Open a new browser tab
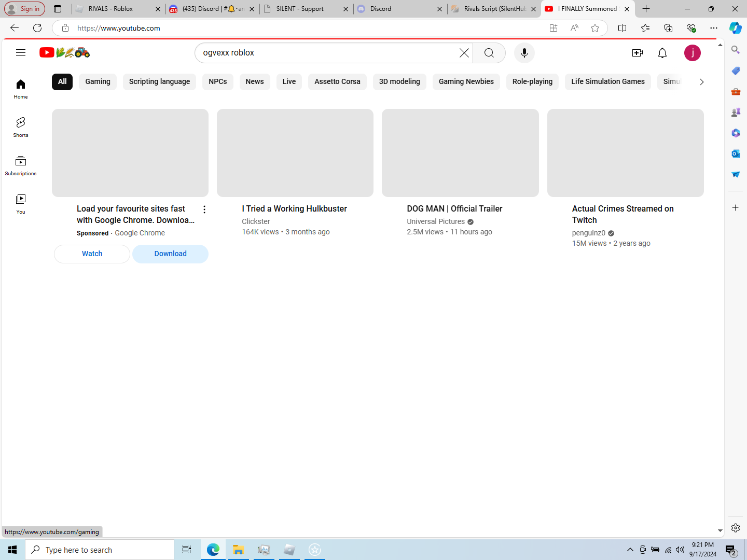 [646, 9]
